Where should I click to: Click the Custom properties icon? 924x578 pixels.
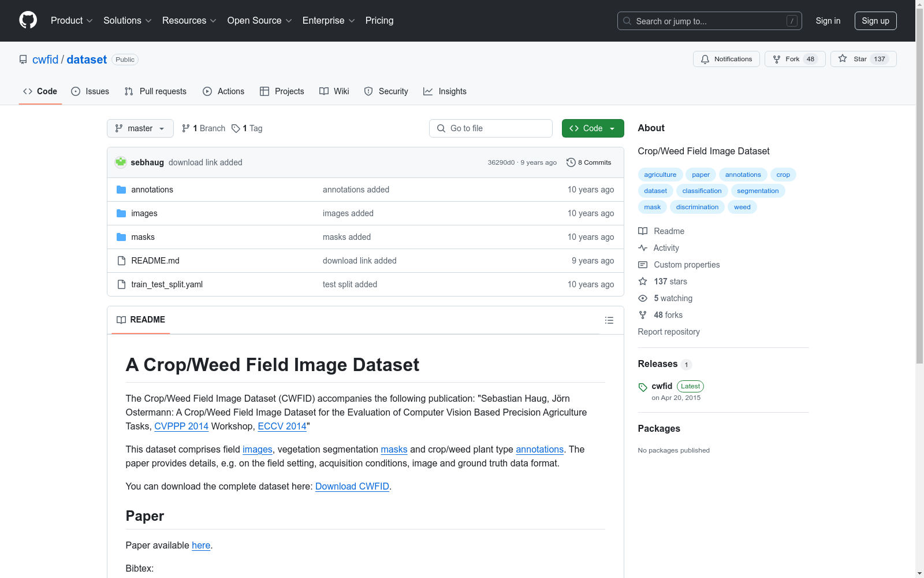pos(643,265)
